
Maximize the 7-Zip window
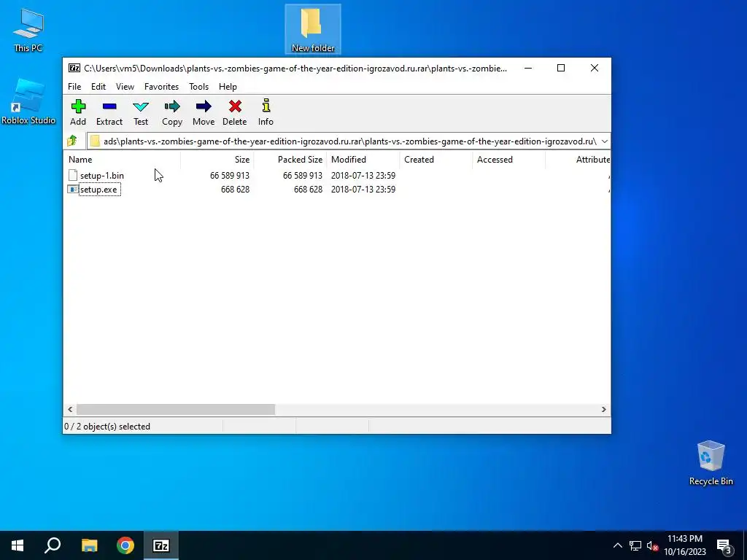click(561, 68)
